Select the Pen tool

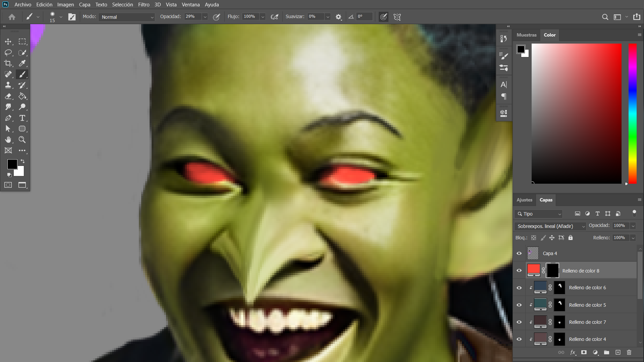click(x=8, y=118)
